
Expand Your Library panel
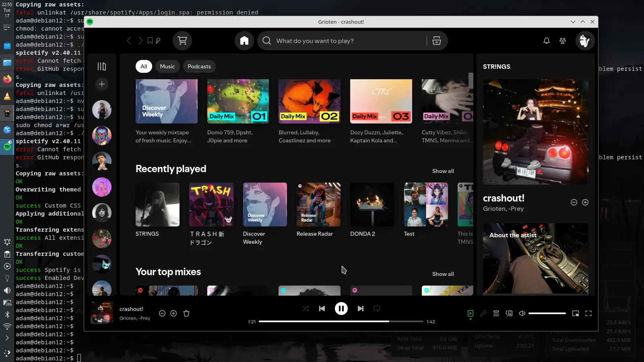tap(102, 66)
